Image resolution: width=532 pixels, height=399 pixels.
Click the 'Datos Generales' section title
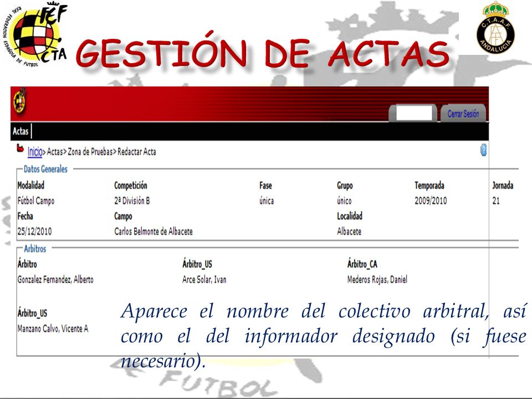(x=45, y=169)
